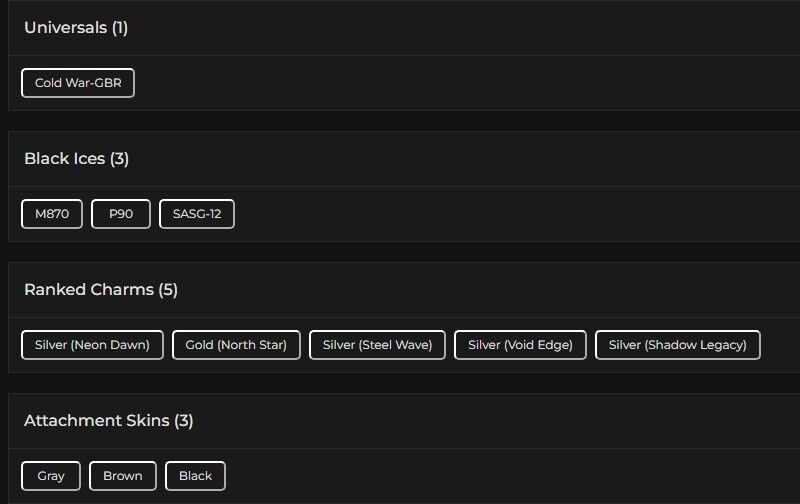Screen dimensions: 800x504
Task: Click the Gold (North Star) charm tag
Action: tap(236, 345)
